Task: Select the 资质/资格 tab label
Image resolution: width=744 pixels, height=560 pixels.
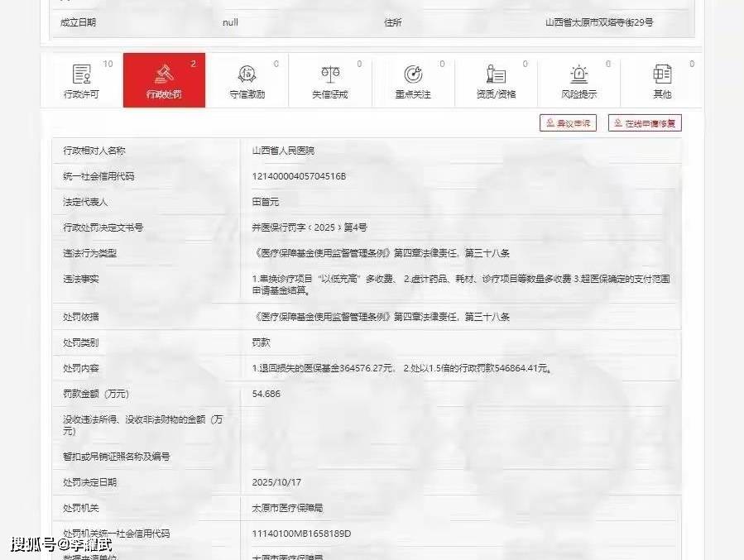Action: (x=496, y=94)
